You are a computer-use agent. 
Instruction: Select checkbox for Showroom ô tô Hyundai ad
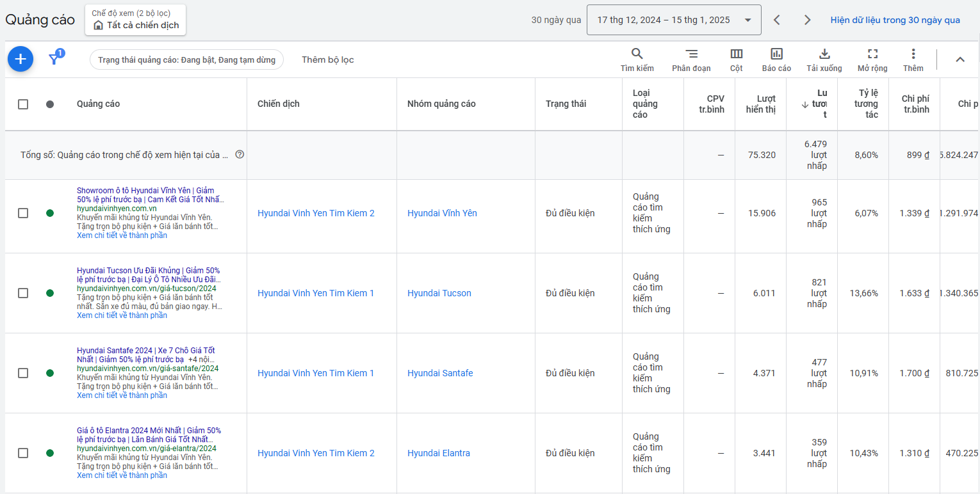click(23, 213)
